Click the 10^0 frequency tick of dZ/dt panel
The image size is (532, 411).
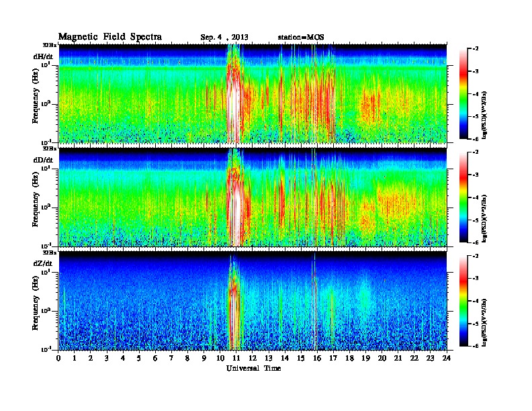tap(46, 310)
